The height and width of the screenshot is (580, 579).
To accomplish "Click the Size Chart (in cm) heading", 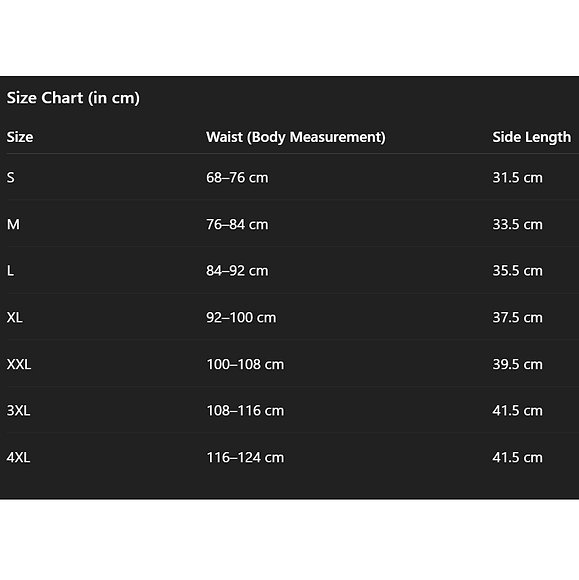I will pyautogui.click(x=73, y=98).
